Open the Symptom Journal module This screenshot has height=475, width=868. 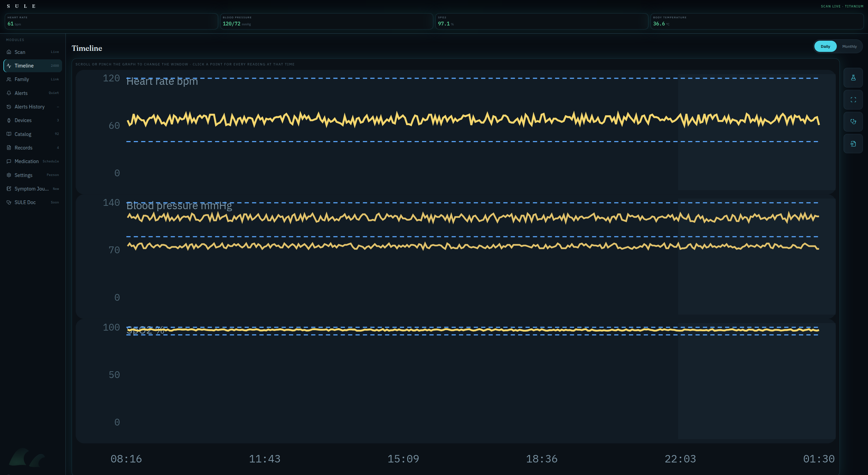point(33,189)
